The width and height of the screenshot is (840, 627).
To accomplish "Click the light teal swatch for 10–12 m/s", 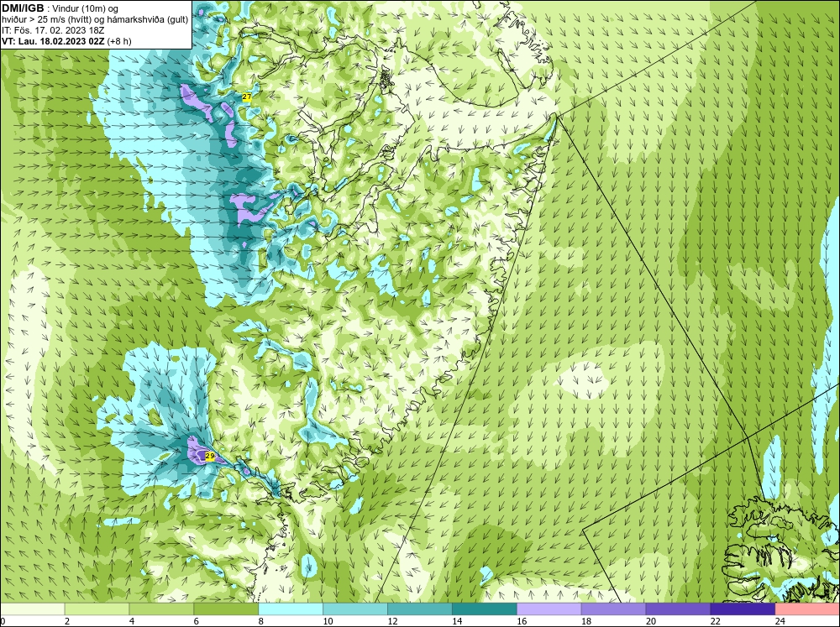I will [355, 609].
